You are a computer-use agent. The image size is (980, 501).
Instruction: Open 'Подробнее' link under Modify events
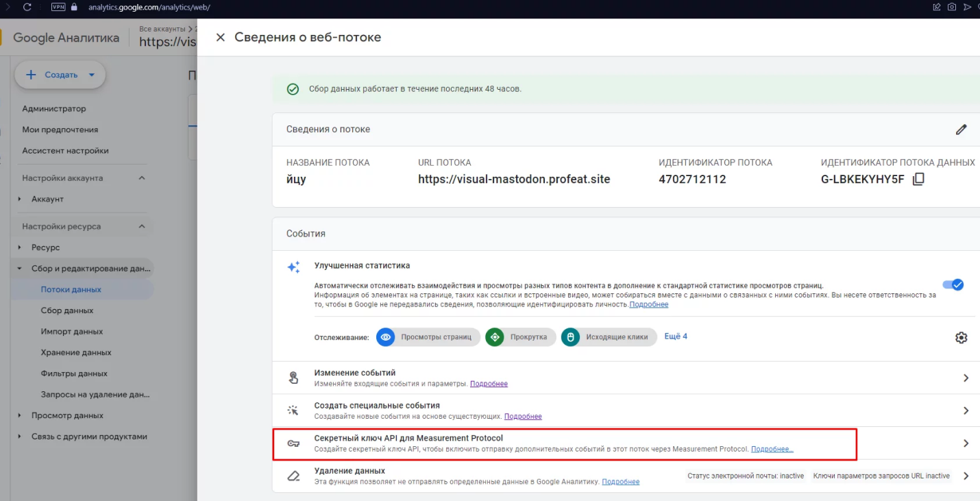(x=489, y=384)
